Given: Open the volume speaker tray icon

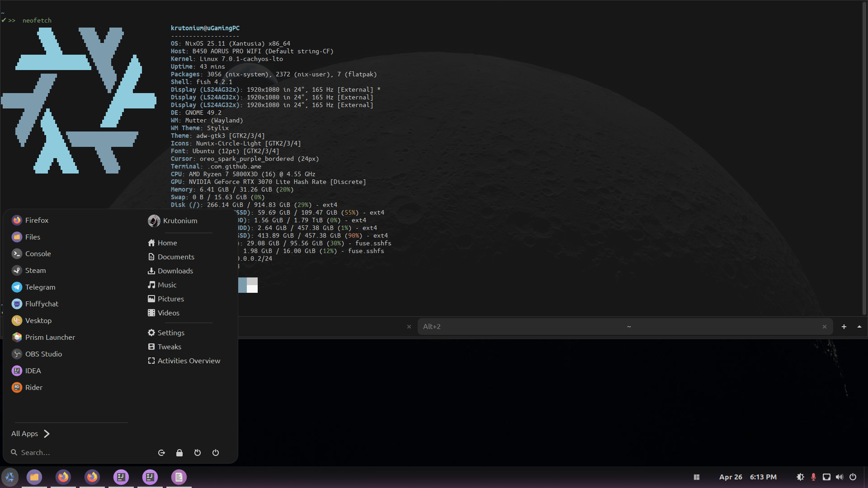Looking at the screenshot, I should (x=840, y=477).
